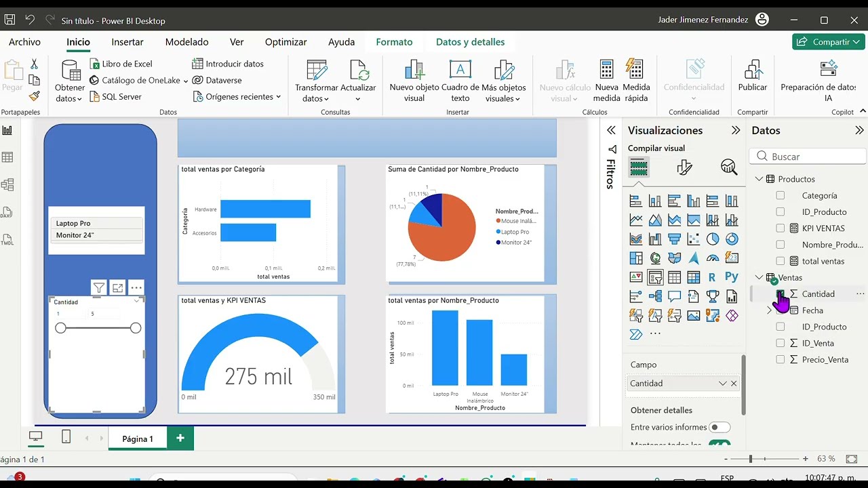Viewport: 868px width, 488px height.
Task: Select the Decomposition tree visual
Action: [655, 296]
